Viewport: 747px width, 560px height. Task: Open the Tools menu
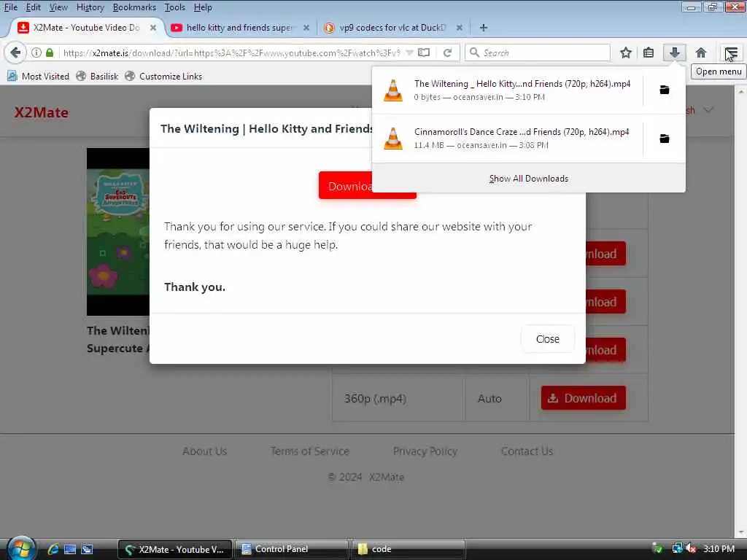[175, 7]
